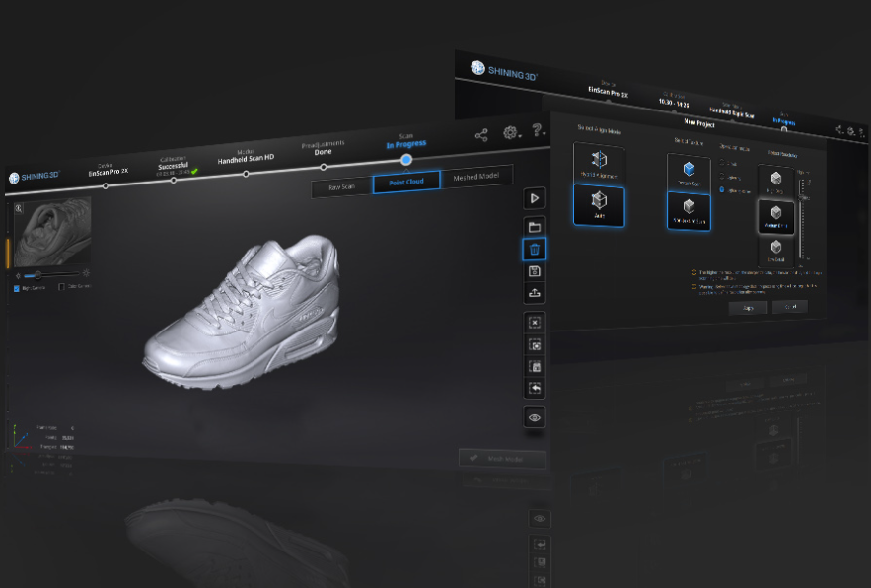Screen dimensions: 871x588
Task: Uncheck the blue ticked camera checkbox
Action: tap(17, 288)
